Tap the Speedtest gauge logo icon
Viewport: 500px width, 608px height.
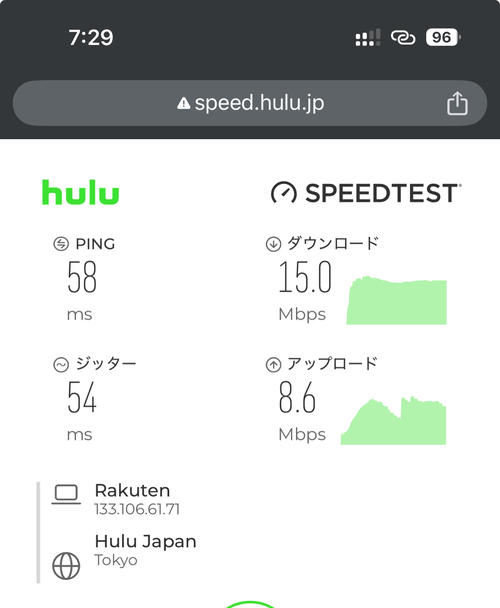284,193
